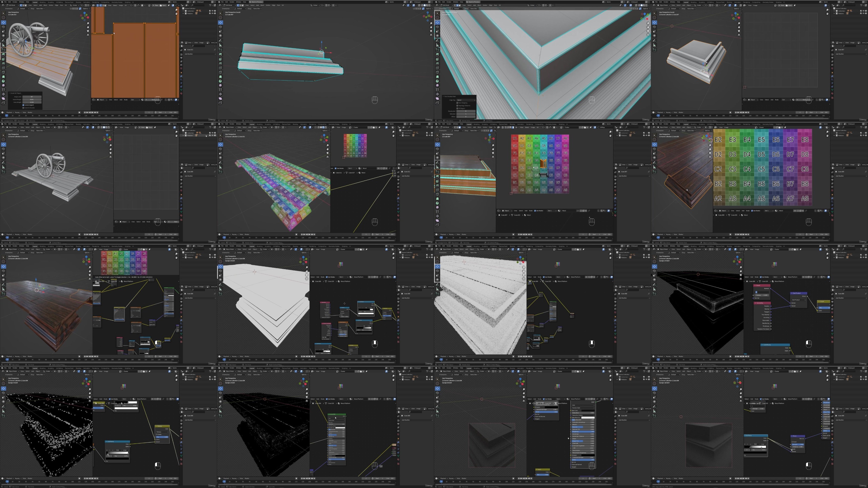This screenshot has width=868, height=488.
Task: Select the Measure tool left of the largest UV grid
Action: click(x=654, y=167)
